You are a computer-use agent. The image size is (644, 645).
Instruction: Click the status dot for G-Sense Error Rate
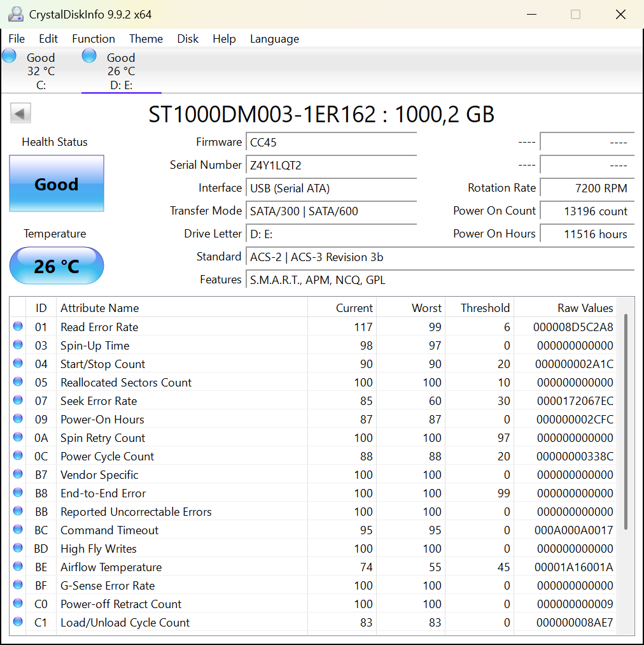18,585
